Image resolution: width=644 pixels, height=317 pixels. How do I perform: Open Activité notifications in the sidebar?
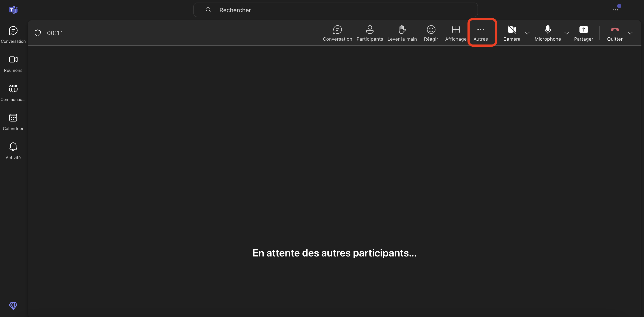(13, 151)
